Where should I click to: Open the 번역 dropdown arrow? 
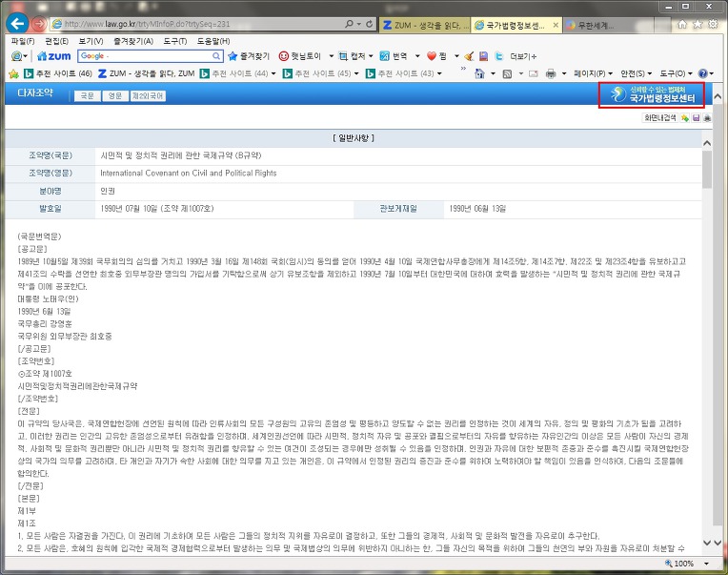417,56
